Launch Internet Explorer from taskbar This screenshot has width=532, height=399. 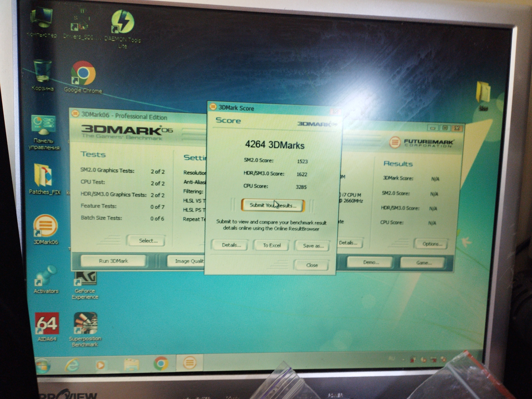pos(72,365)
